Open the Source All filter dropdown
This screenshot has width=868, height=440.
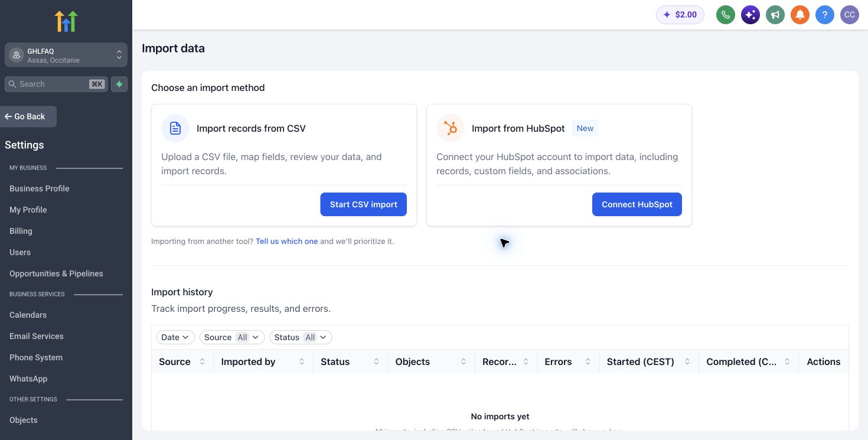coord(232,337)
